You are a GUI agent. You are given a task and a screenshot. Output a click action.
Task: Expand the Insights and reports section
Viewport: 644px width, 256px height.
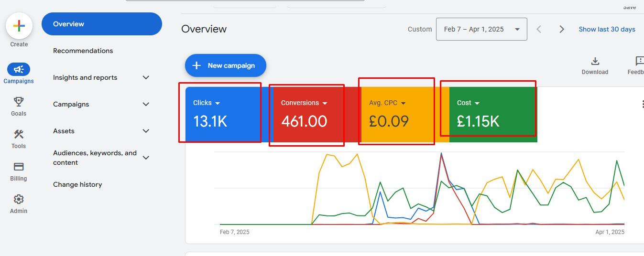click(x=146, y=77)
